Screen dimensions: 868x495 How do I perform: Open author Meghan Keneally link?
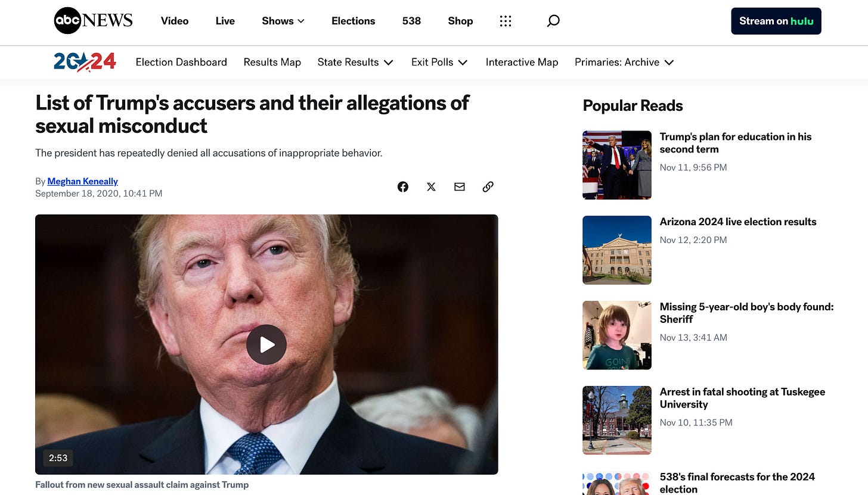pos(82,181)
